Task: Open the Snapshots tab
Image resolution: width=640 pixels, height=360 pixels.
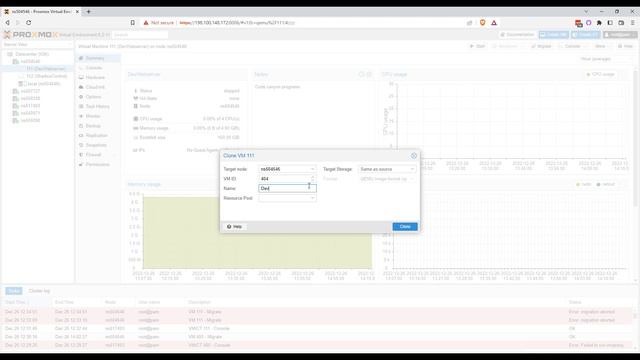Action: [98, 145]
